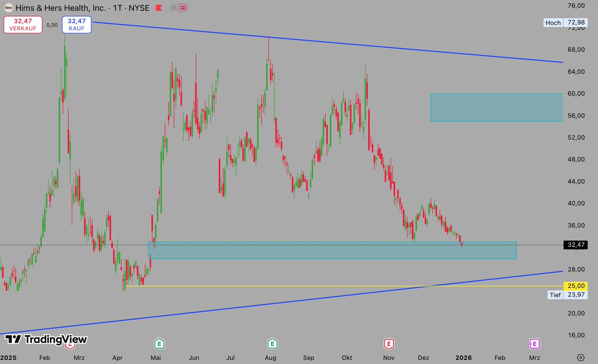The height and width of the screenshot is (364, 598).
Task: Click the 2026 year label on time axis
Action: click(463, 358)
